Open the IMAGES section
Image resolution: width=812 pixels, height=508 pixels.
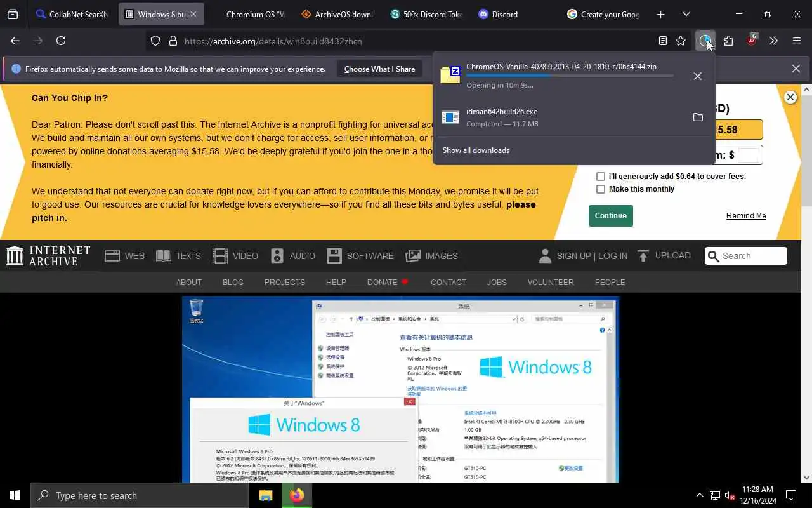click(x=432, y=256)
